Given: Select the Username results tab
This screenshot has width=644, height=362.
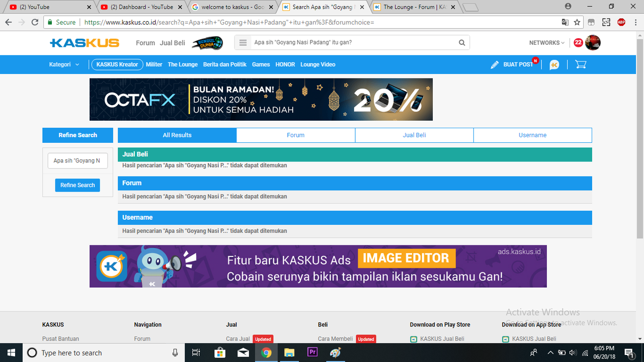Looking at the screenshot, I should pos(533,135).
